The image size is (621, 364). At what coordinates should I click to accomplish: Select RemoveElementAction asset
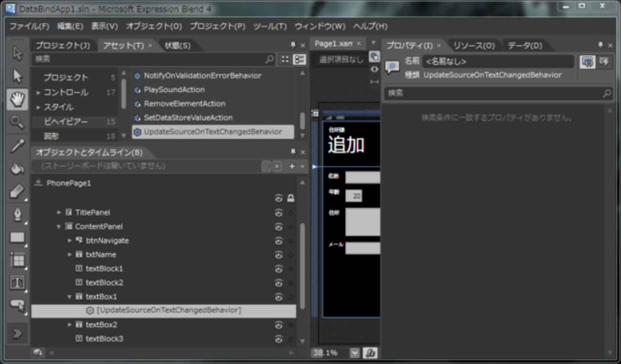[184, 104]
